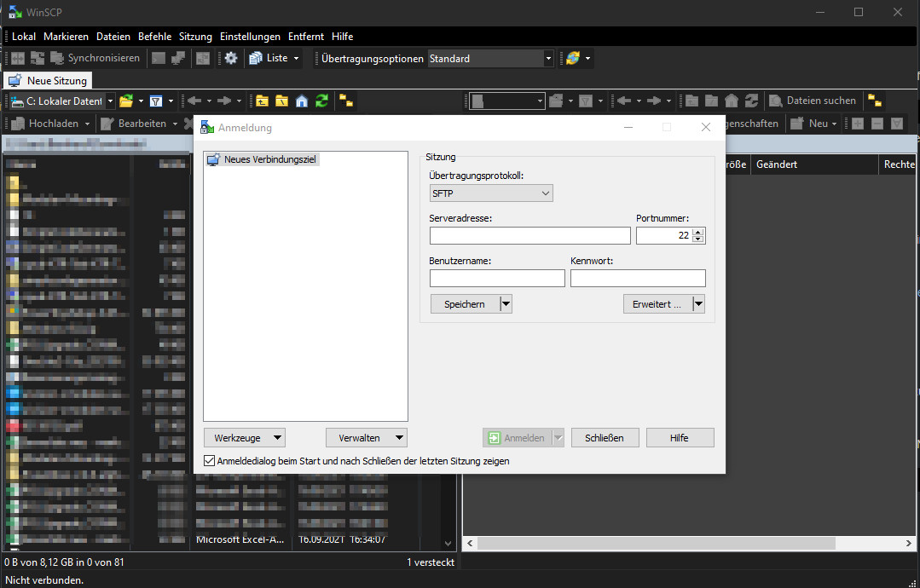Click the Serveradresse input field
920x588 pixels.
coord(529,236)
